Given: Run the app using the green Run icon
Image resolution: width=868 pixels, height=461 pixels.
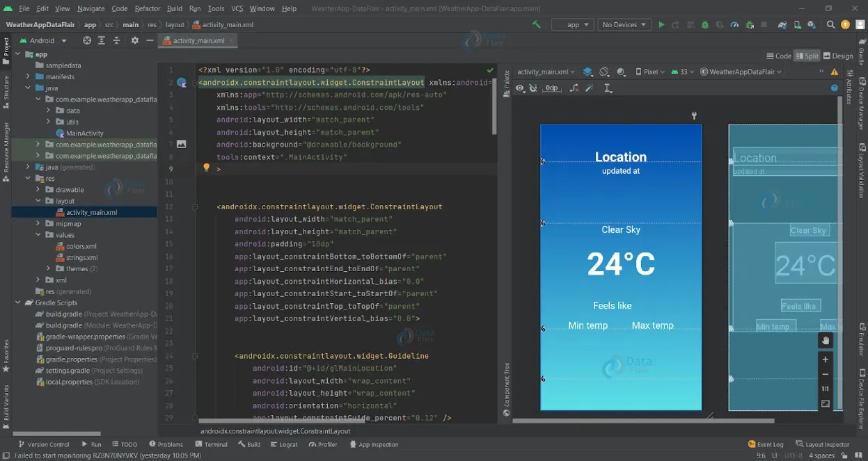Looking at the screenshot, I should (661, 24).
